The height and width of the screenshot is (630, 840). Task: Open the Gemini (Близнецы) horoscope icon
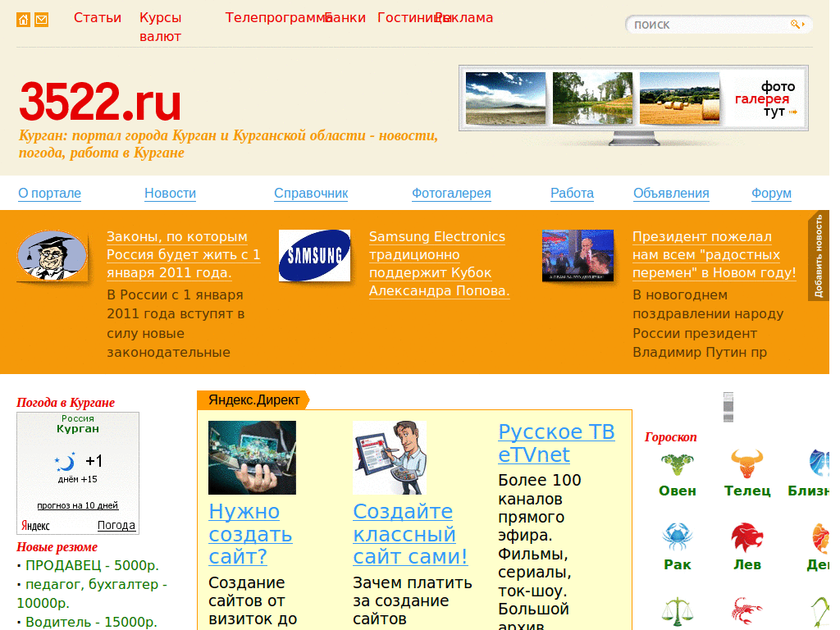click(x=819, y=463)
